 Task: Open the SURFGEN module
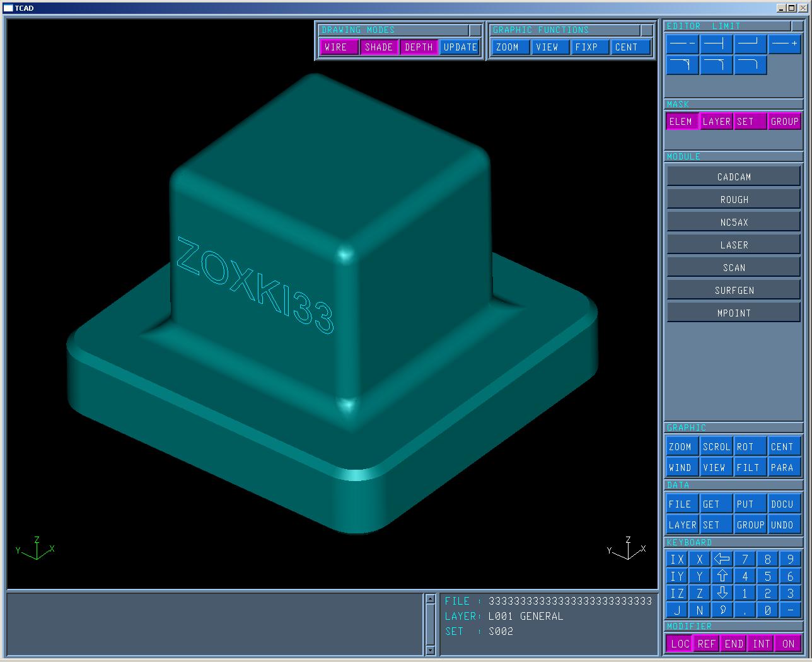pos(734,291)
